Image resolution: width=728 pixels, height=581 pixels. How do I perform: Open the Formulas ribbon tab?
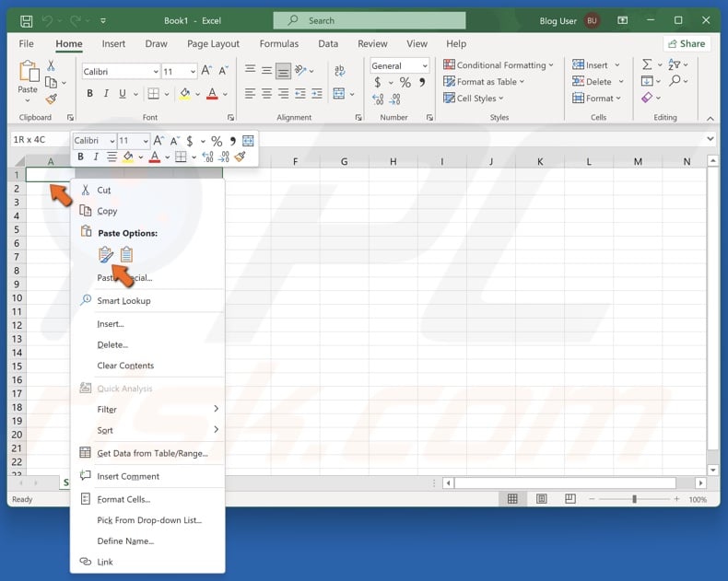click(278, 43)
